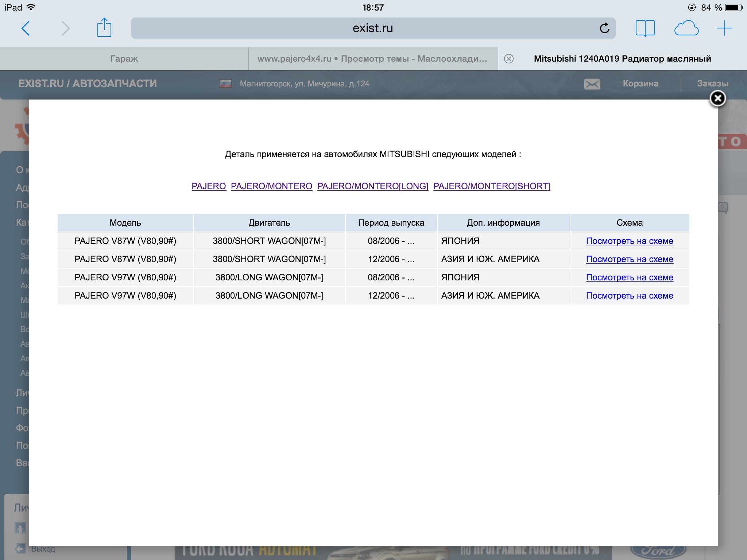Close the Mitsubishi 1240A019 tab
747x560 pixels.
click(x=509, y=59)
